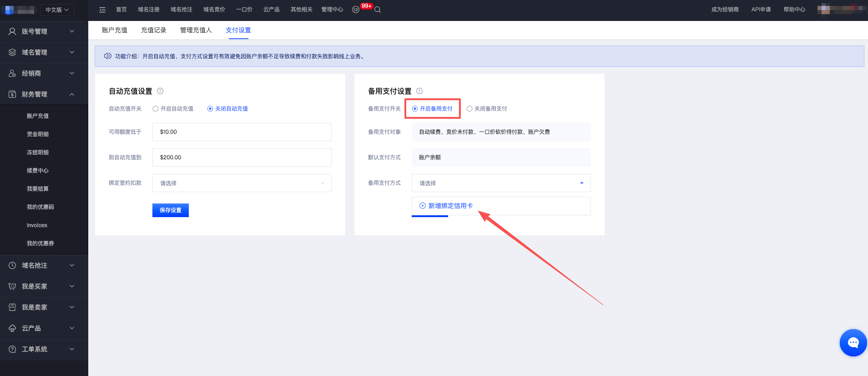
Task: Click the speaker icon in the 功能介绍 banner
Action: pos(108,56)
